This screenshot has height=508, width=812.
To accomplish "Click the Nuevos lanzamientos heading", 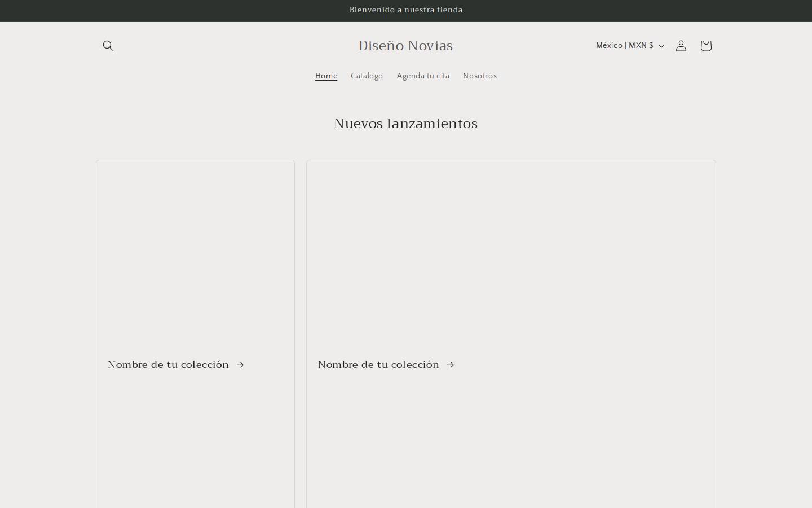I will tap(406, 124).
